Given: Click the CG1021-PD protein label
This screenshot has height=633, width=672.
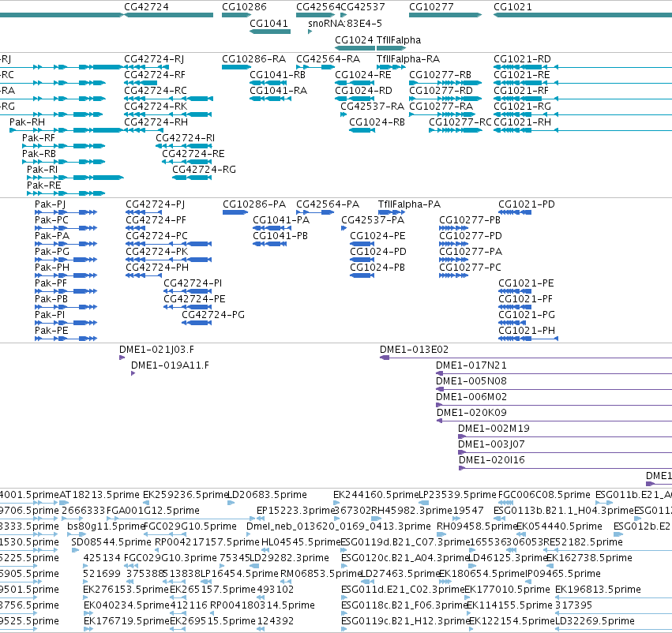Looking at the screenshot, I should 526,204.
